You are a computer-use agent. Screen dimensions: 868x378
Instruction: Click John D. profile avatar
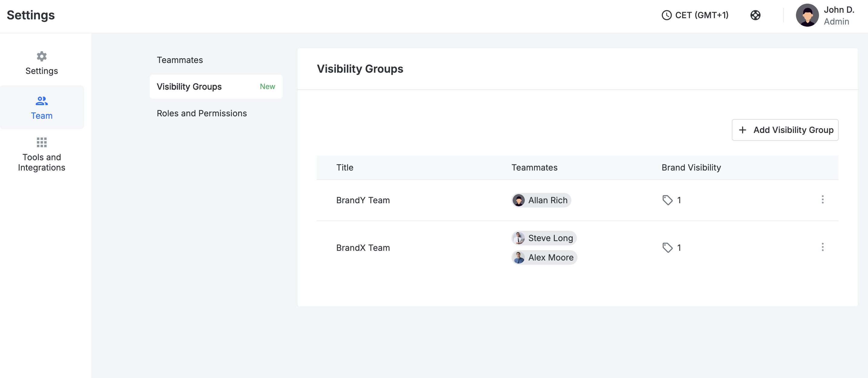point(807,15)
